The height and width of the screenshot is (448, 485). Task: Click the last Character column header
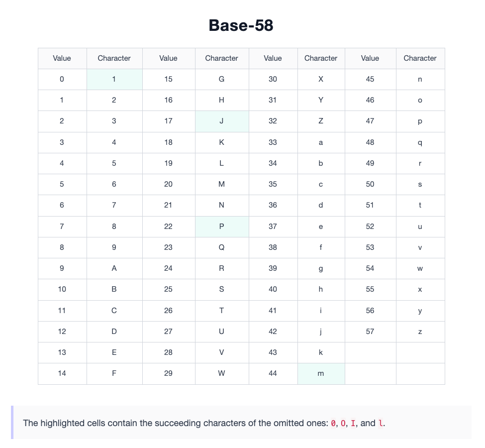(420, 59)
